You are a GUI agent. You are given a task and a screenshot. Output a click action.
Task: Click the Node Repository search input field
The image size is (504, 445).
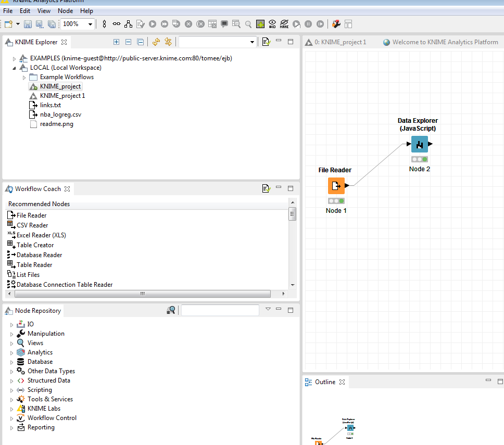(x=220, y=310)
